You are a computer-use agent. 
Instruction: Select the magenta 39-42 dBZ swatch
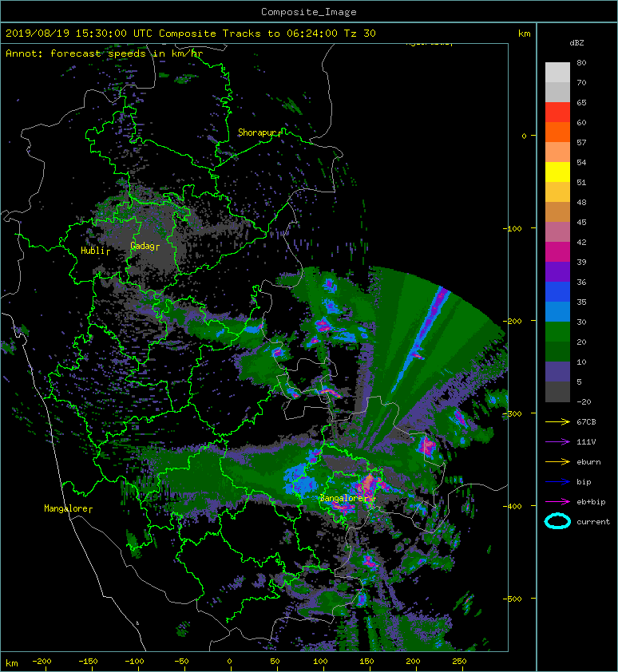[x=557, y=252]
